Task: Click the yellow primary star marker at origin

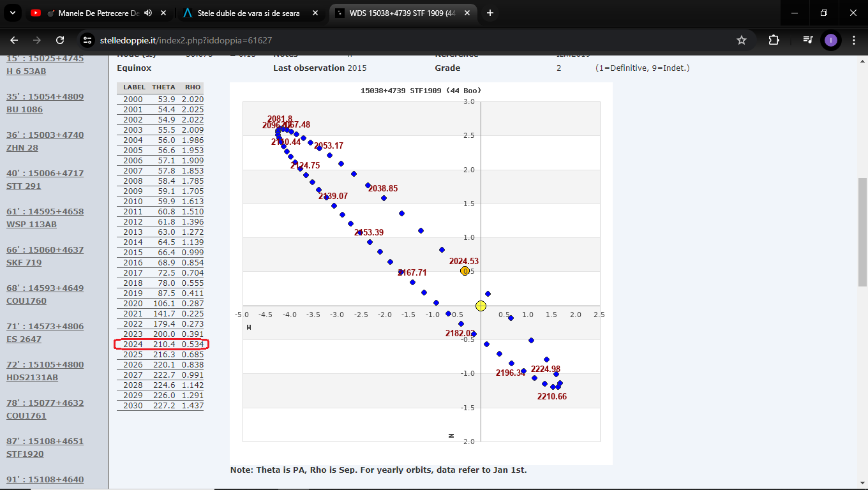Action: (481, 306)
